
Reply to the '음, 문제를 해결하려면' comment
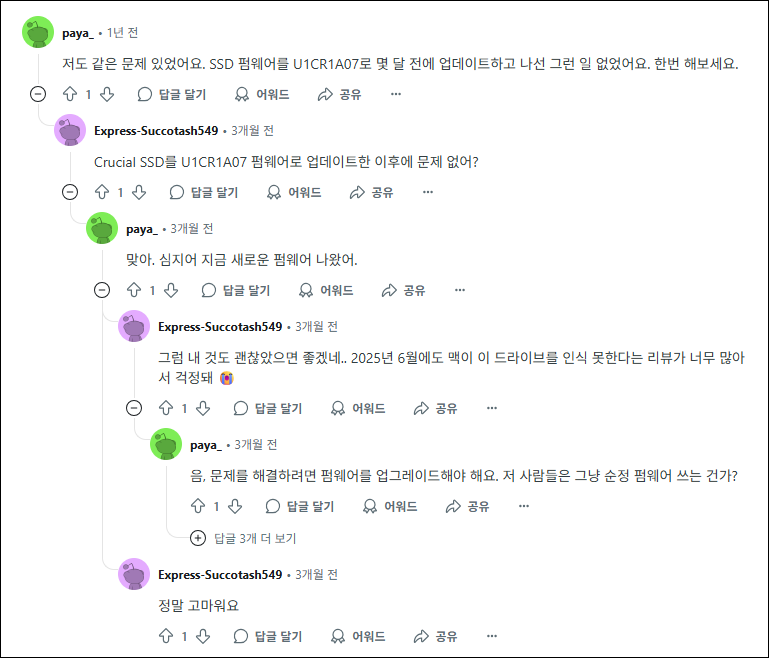[x=300, y=506]
